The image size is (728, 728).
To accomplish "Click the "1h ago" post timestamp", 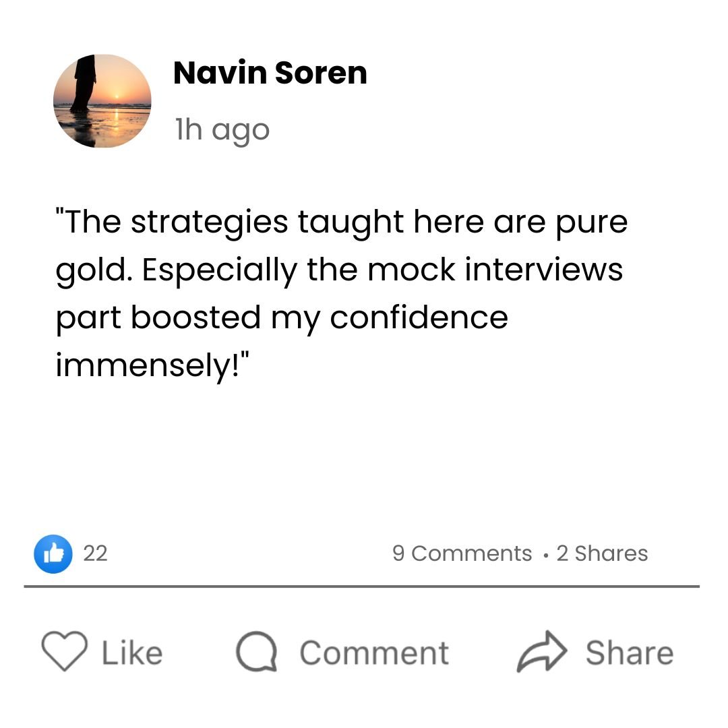I will (222, 129).
